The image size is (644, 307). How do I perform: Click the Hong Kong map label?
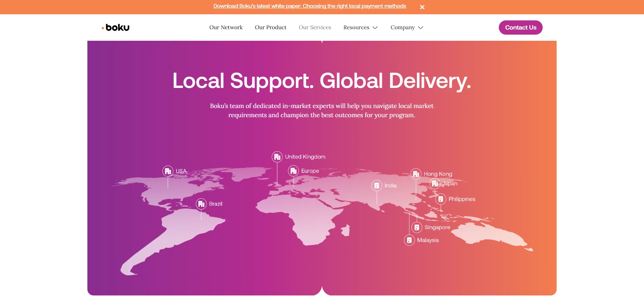coord(438,174)
